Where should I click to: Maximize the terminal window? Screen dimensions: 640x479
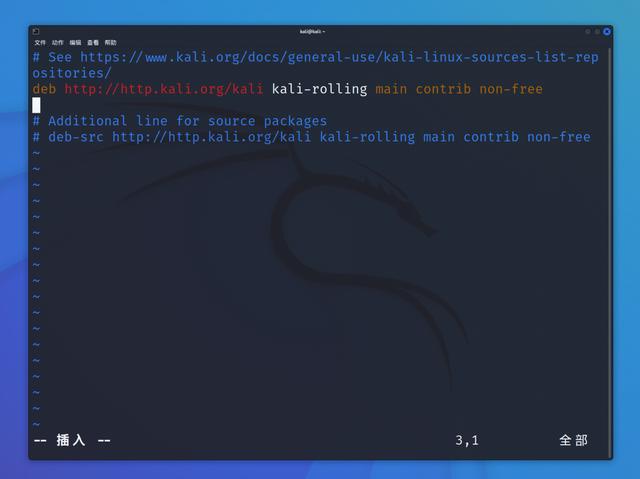(x=597, y=31)
